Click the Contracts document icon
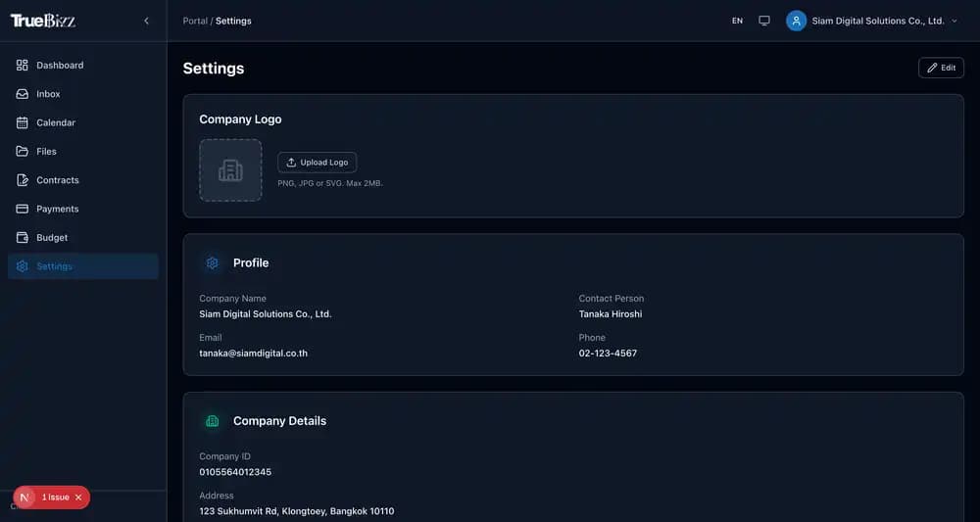 coord(22,180)
